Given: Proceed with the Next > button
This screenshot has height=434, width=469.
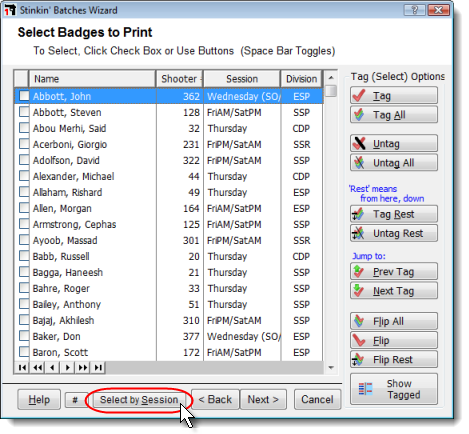Looking at the screenshot, I should click(263, 399).
